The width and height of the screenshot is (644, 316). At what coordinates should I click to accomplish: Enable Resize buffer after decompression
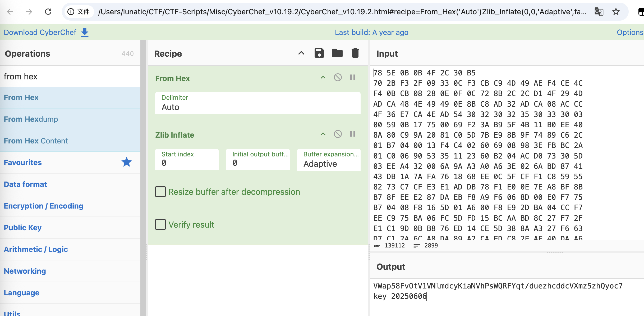point(160,192)
